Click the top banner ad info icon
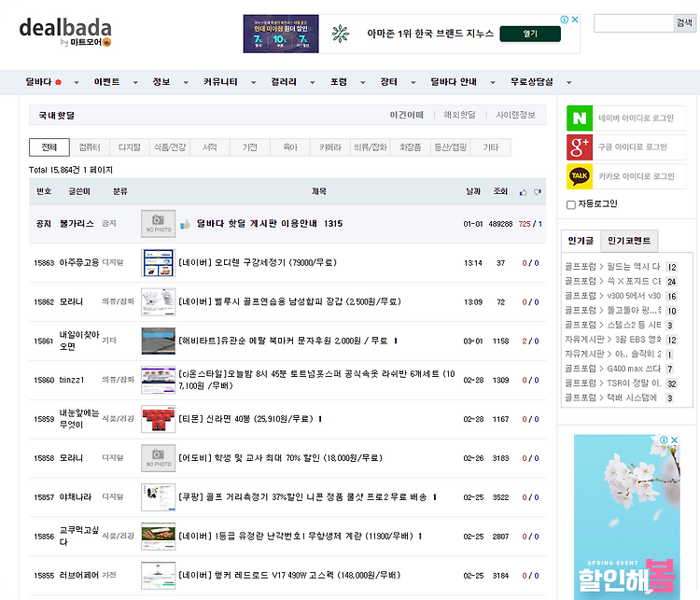This screenshot has height=600, width=700. point(565,20)
